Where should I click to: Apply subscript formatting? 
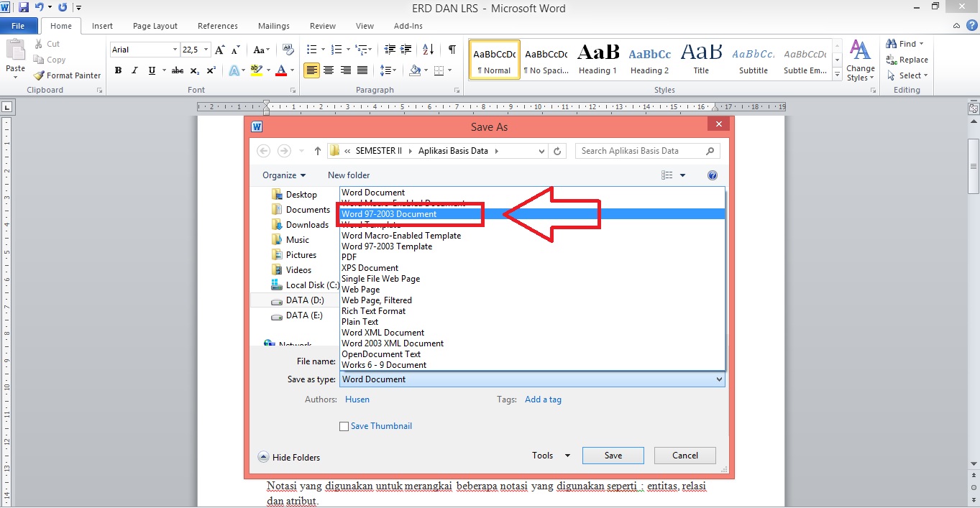(x=195, y=70)
